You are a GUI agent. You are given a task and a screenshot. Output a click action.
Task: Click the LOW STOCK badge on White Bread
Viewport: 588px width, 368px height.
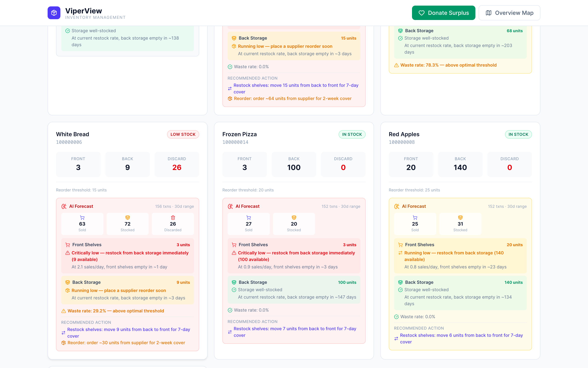click(183, 134)
